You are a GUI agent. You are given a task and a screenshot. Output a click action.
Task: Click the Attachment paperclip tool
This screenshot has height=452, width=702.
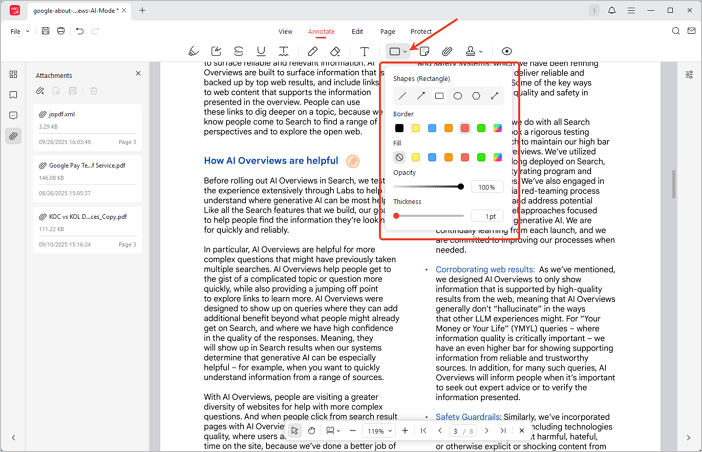coord(446,51)
